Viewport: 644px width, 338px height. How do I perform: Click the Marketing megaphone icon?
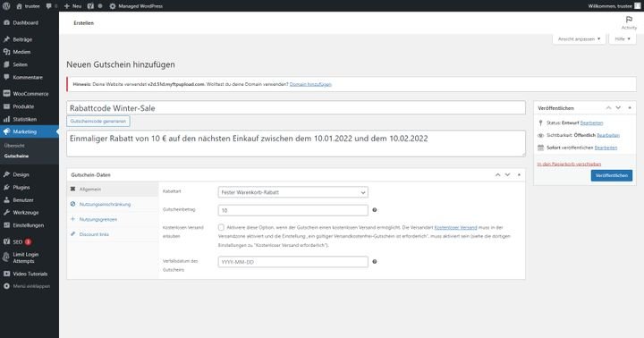pos(6,131)
